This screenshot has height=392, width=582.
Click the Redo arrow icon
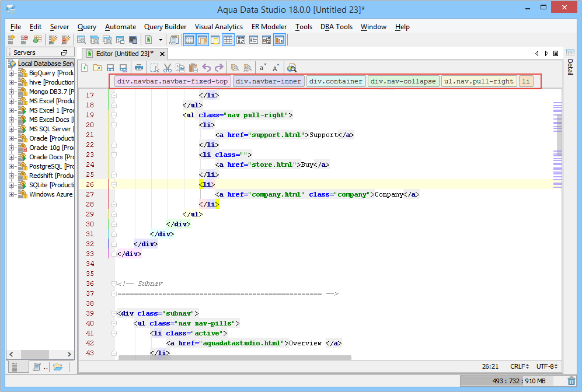(x=219, y=68)
